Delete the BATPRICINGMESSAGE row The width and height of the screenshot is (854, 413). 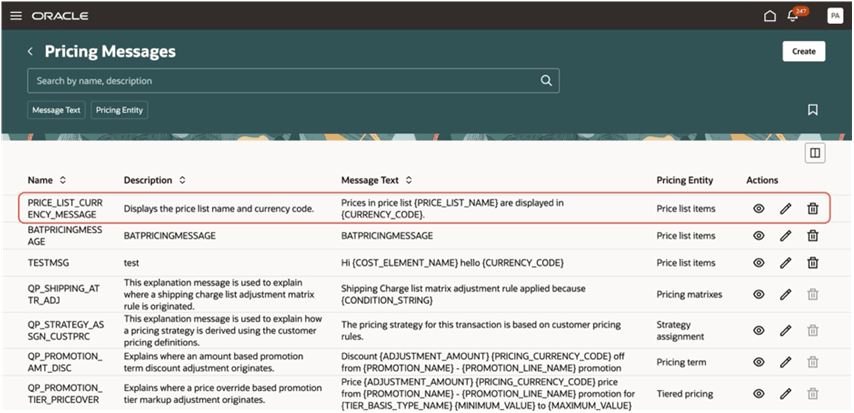813,235
